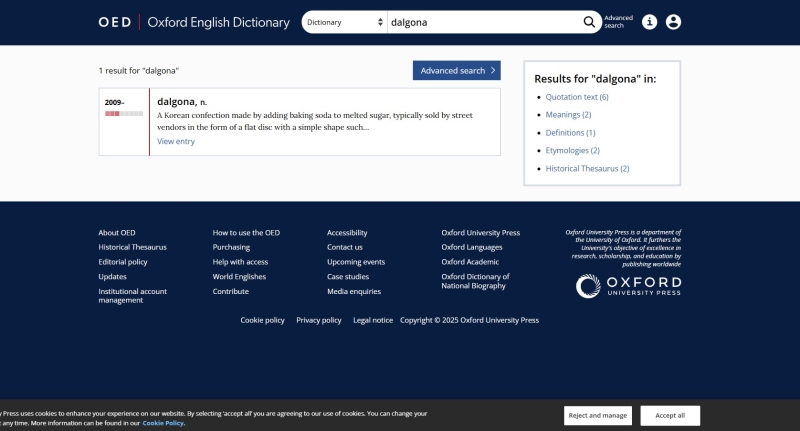Open Meanings (2) results

coord(568,115)
